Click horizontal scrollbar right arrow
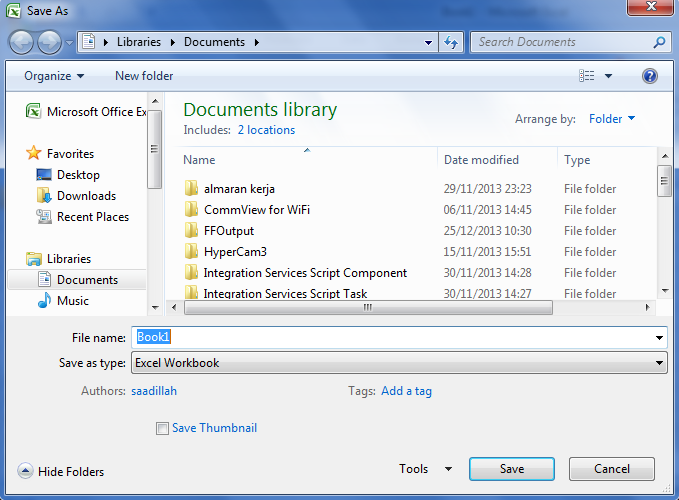679x500 pixels. click(647, 308)
